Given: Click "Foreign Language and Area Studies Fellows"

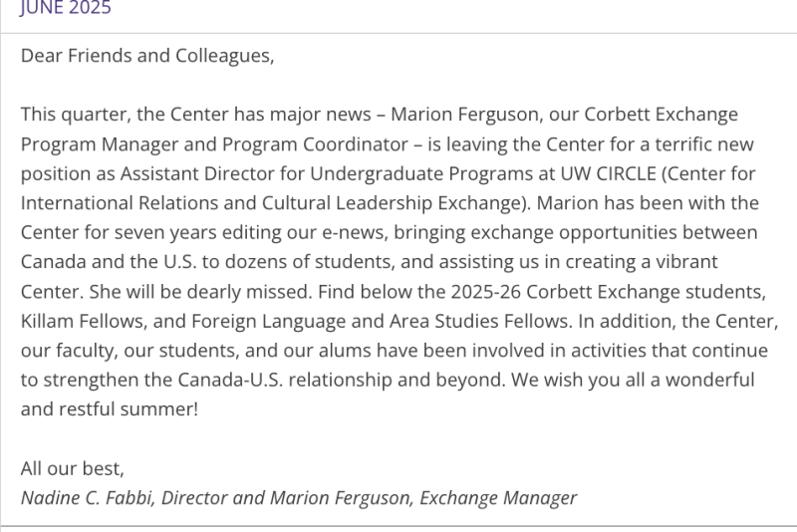Looking at the screenshot, I should tap(380, 321).
